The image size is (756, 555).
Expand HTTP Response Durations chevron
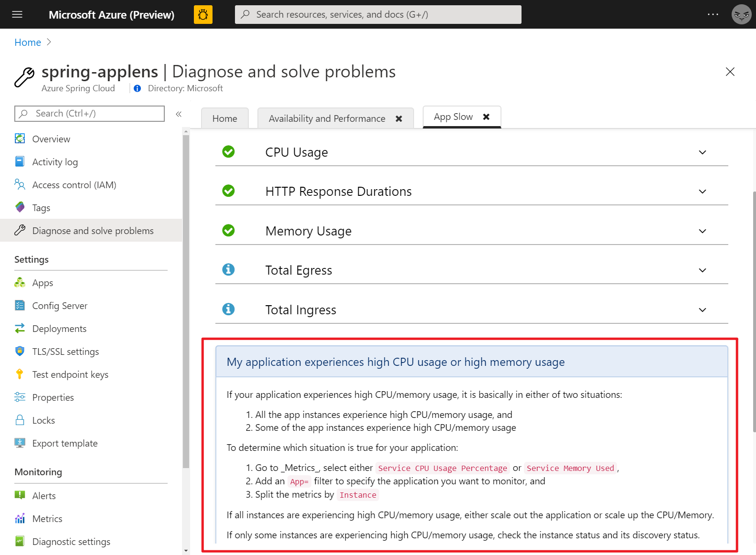[702, 192]
